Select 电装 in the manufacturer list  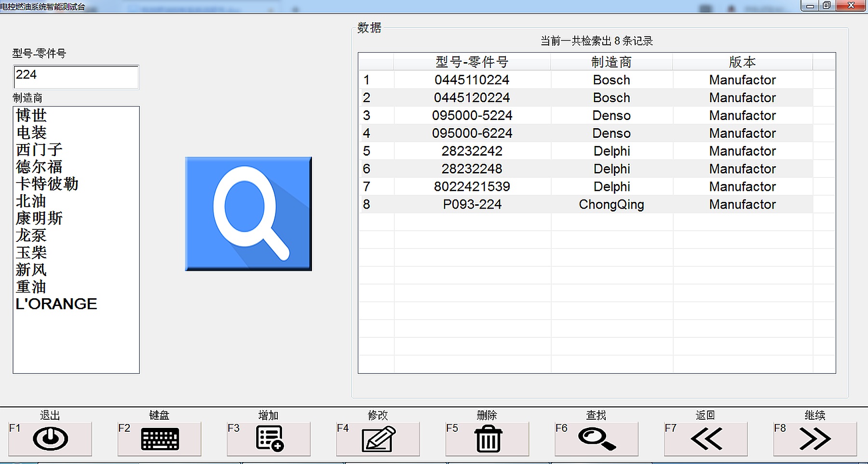click(x=31, y=133)
